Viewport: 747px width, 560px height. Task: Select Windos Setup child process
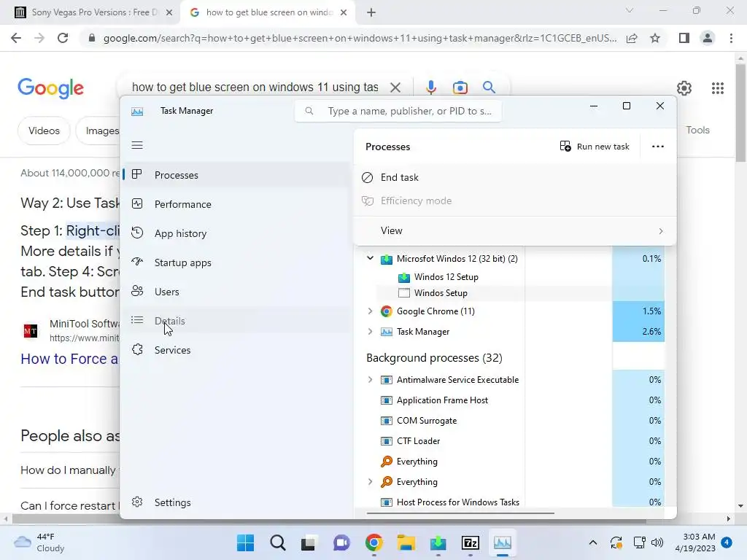point(441,293)
